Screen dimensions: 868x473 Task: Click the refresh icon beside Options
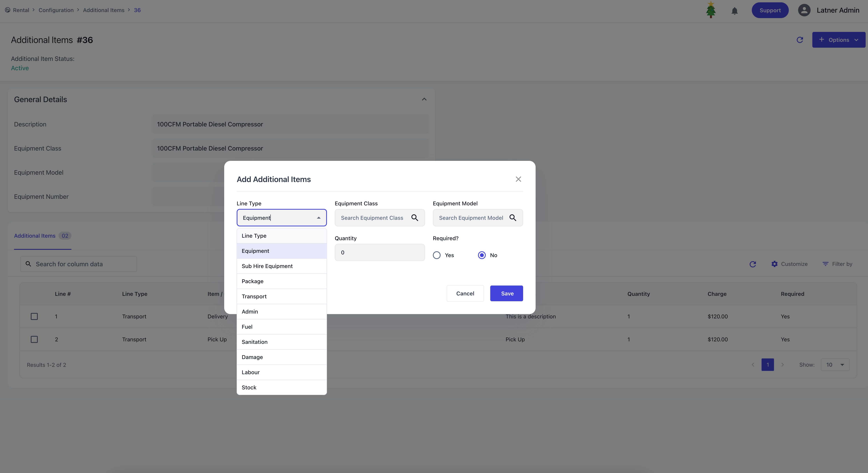[x=800, y=40]
